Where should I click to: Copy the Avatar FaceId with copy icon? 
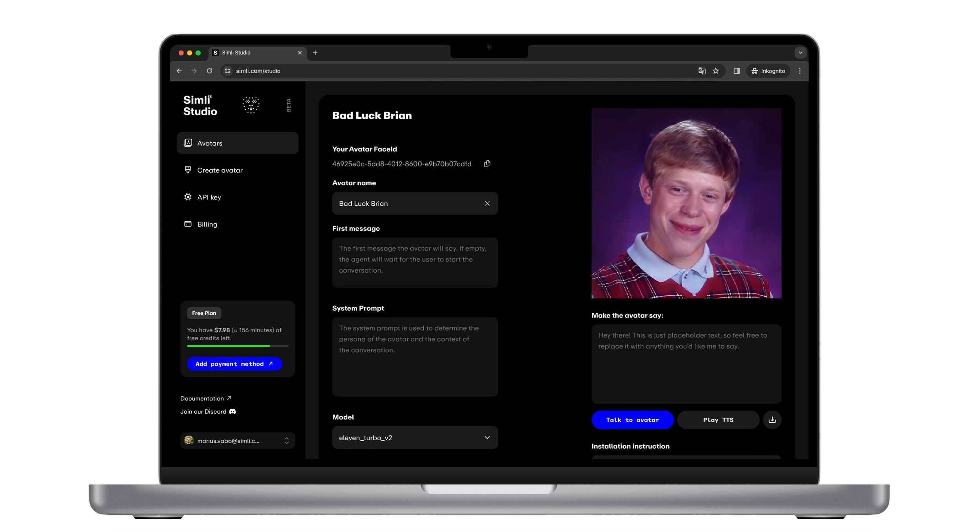[487, 164]
